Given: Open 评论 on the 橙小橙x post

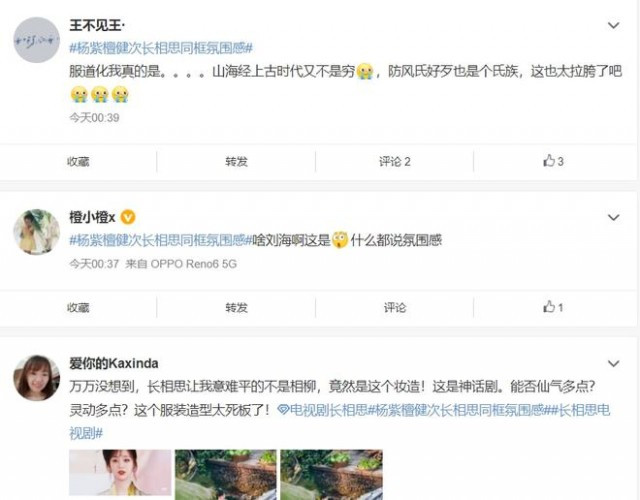Looking at the screenshot, I should [x=395, y=307].
